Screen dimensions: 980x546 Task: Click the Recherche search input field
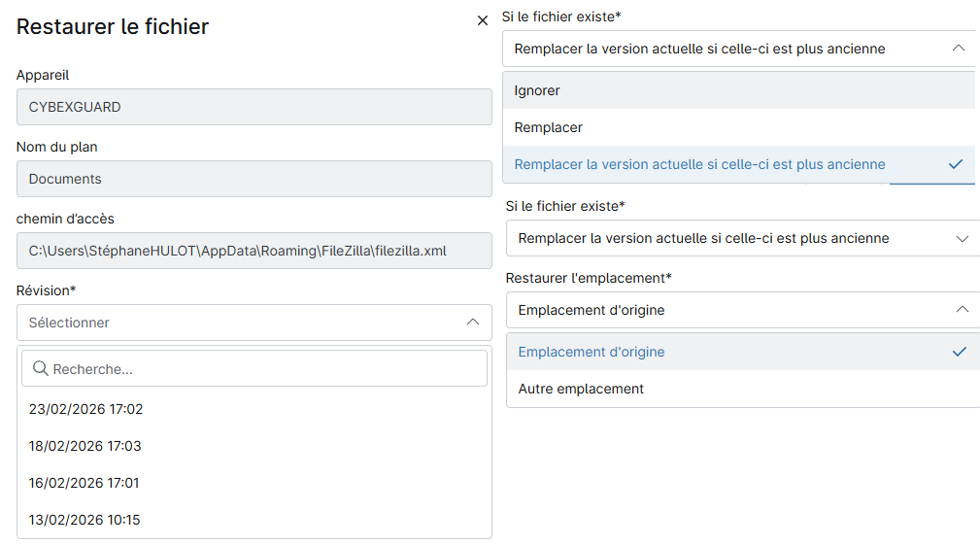coord(262,369)
